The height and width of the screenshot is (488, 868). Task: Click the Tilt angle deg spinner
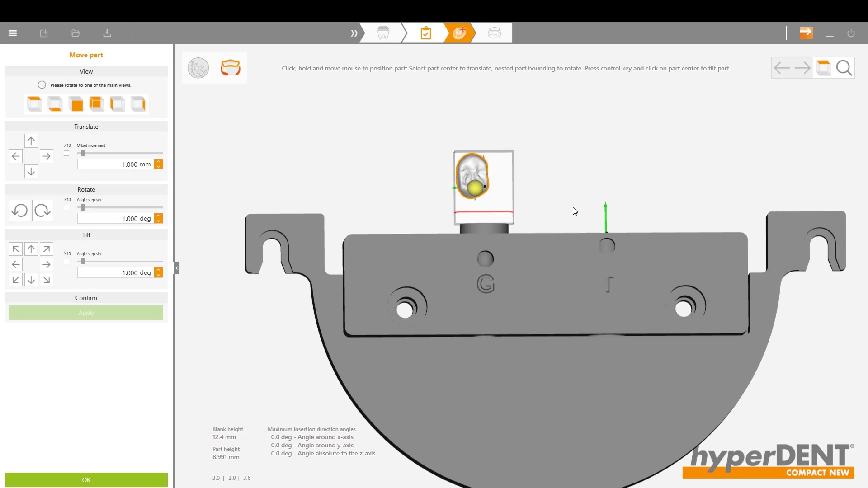coord(158,273)
